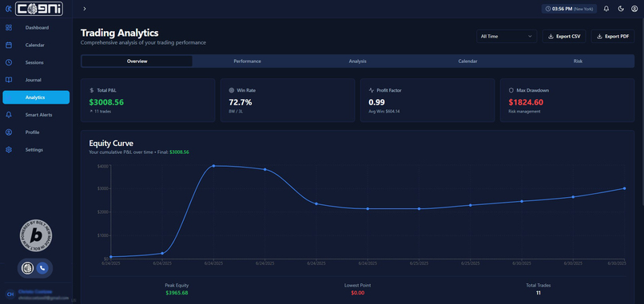The image size is (644, 304).
Task: Expand sidebar with the top chevron arrow
Action: [x=84, y=9]
